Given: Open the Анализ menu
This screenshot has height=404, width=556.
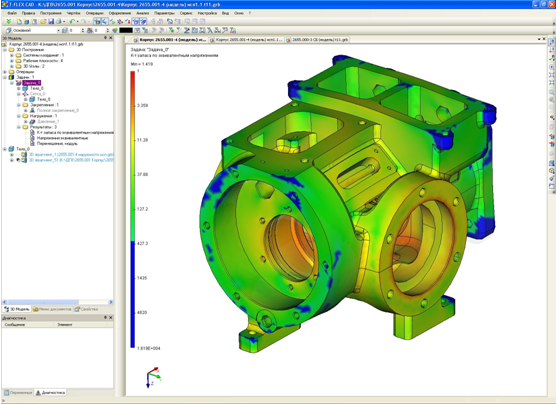Looking at the screenshot, I should tap(143, 13).
